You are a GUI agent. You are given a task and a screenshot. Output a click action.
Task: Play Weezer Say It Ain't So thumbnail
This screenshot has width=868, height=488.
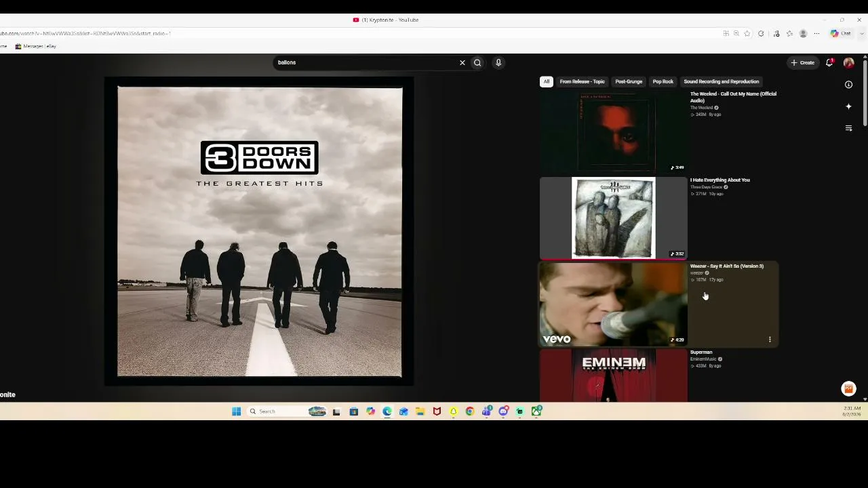point(614,304)
